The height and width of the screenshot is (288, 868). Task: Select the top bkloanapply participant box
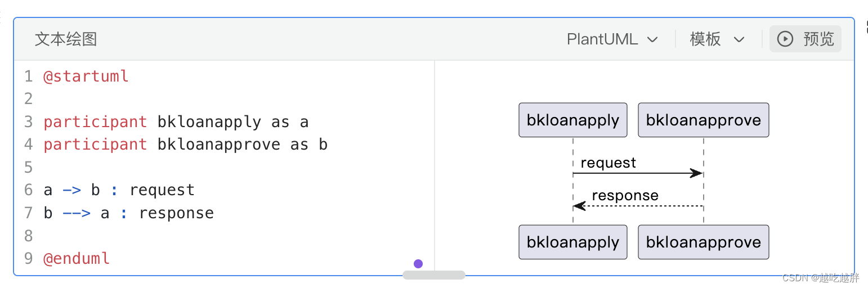coord(572,120)
